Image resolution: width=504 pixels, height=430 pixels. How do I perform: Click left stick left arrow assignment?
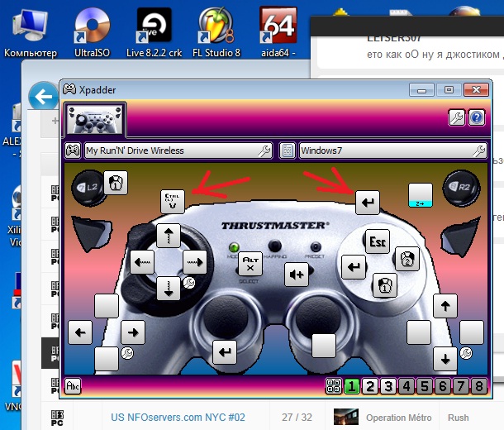[x=80, y=332]
